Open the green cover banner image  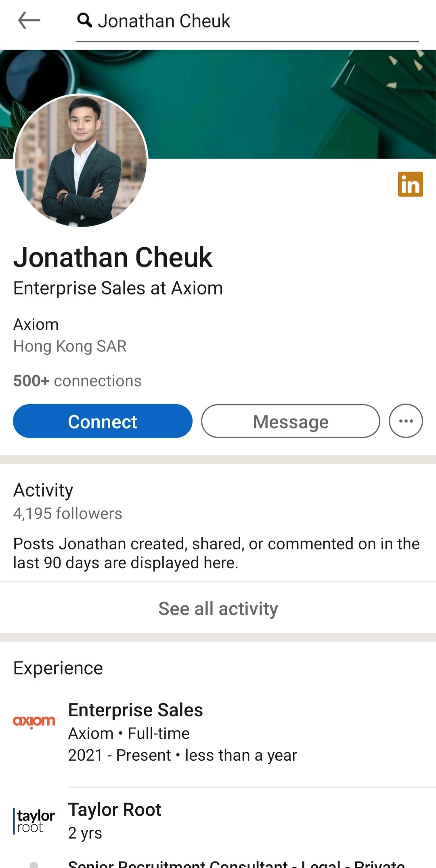[x=291, y=104]
